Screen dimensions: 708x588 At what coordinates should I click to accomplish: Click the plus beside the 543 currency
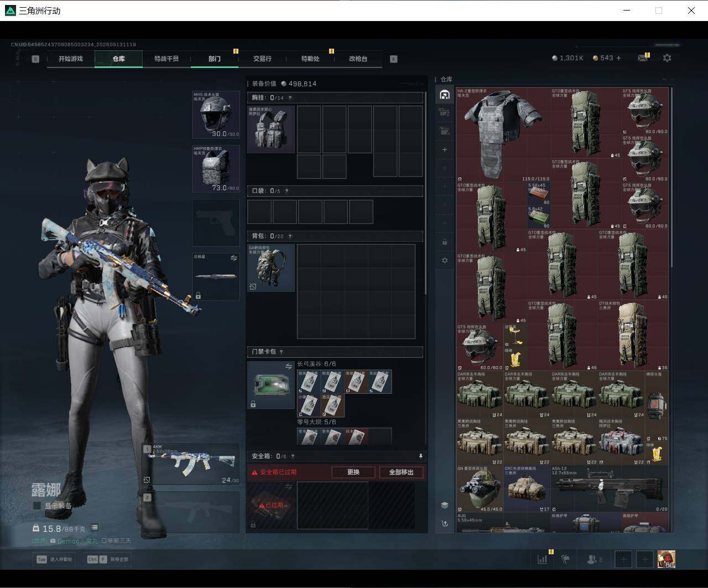[618, 58]
